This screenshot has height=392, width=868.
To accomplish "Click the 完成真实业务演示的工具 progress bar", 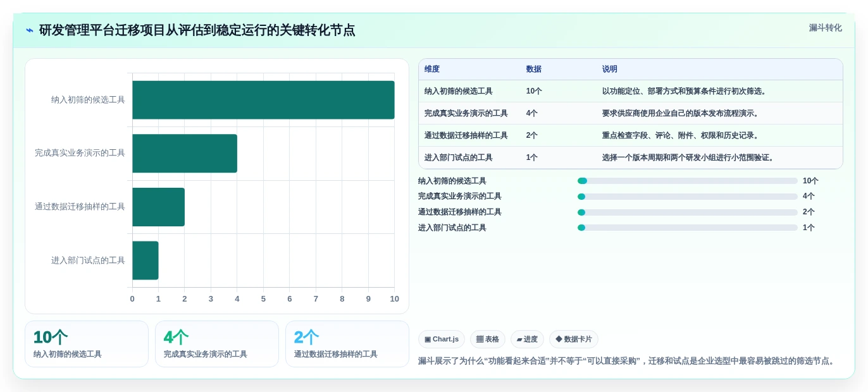I will pyautogui.click(x=688, y=197).
